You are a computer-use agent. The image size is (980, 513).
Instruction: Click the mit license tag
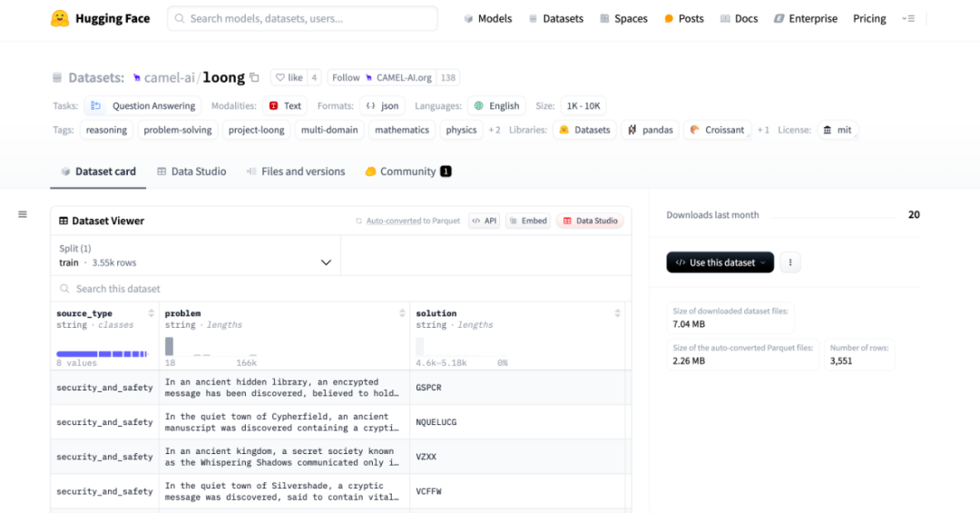coord(838,130)
